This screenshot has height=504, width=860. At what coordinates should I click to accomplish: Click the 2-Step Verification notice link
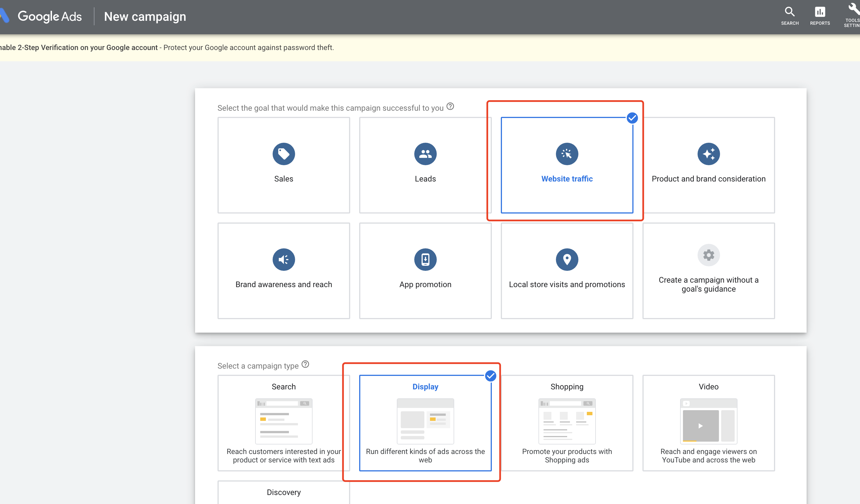pos(79,47)
